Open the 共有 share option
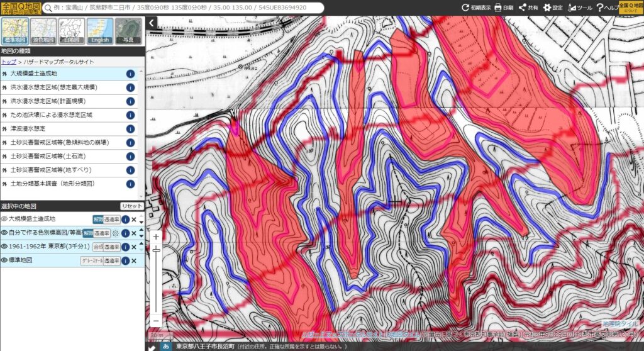Image resolution: width=644 pixels, height=351 pixels. [x=528, y=8]
